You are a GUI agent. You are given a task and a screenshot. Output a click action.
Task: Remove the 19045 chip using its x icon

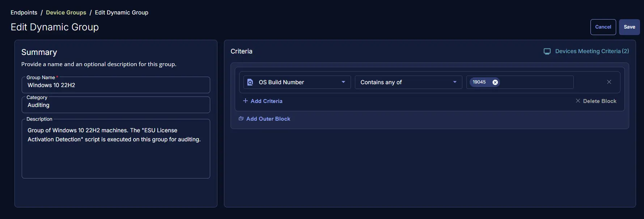pyautogui.click(x=495, y=82)
